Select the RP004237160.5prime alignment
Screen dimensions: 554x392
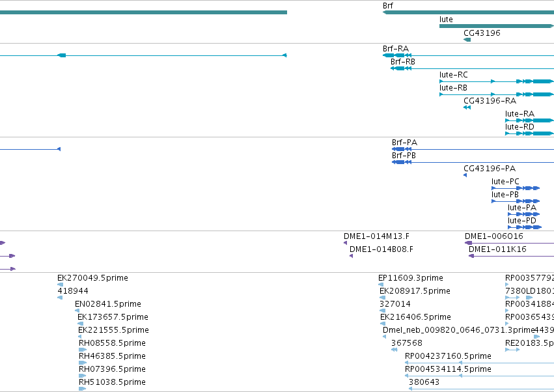pos(479,363)
